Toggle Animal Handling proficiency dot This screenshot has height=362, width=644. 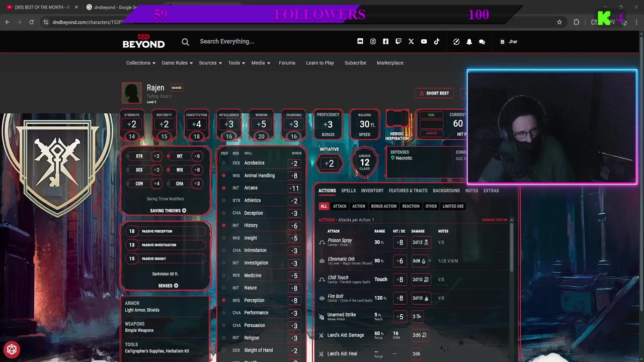point(224,175)
